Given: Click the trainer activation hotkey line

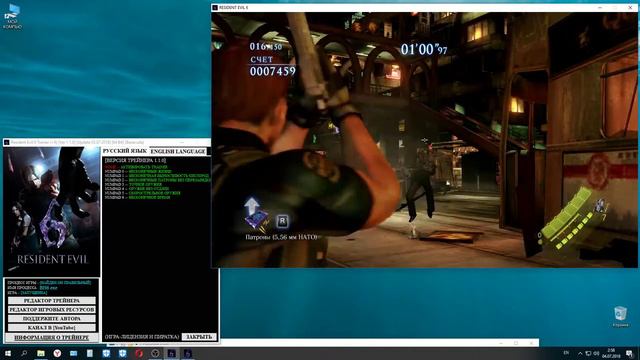Looking at the screenshot, I should 136,167.
